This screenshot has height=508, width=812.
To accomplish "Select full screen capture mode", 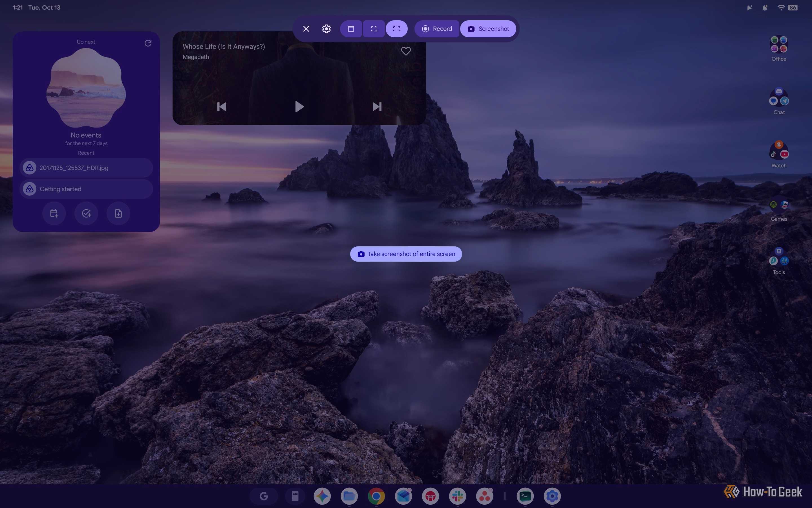I will coord(397,29).
